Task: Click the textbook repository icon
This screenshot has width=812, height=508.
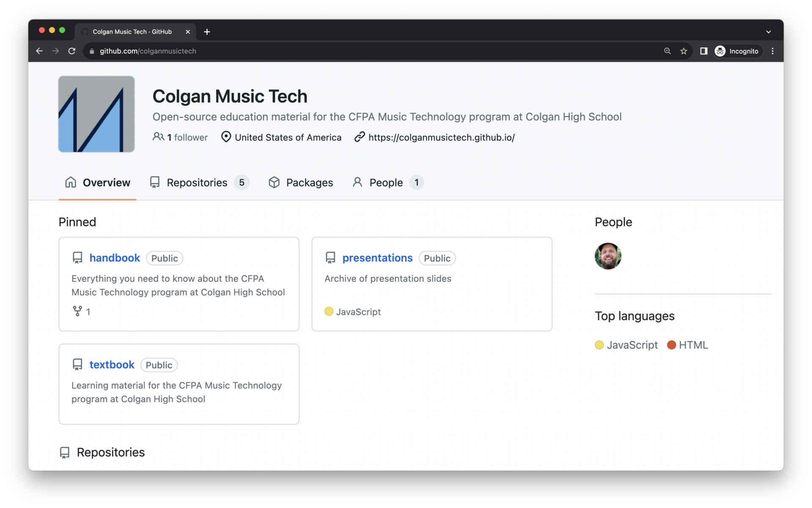Action: [x=77, y=365]
